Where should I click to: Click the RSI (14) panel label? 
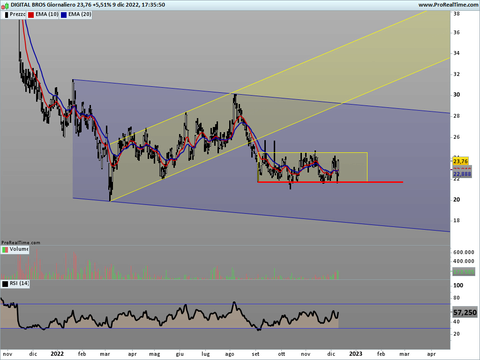(x=19, y=283)
